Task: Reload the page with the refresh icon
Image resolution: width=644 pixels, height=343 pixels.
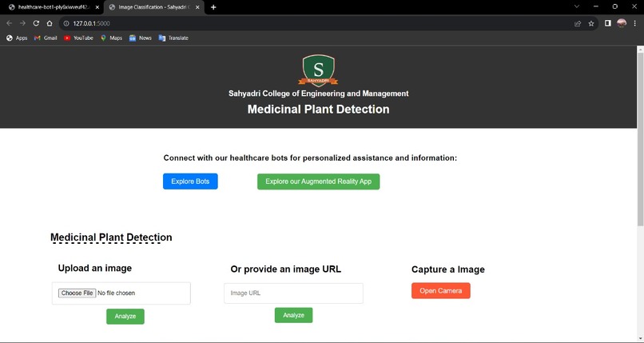Action: tap(36, 23)
